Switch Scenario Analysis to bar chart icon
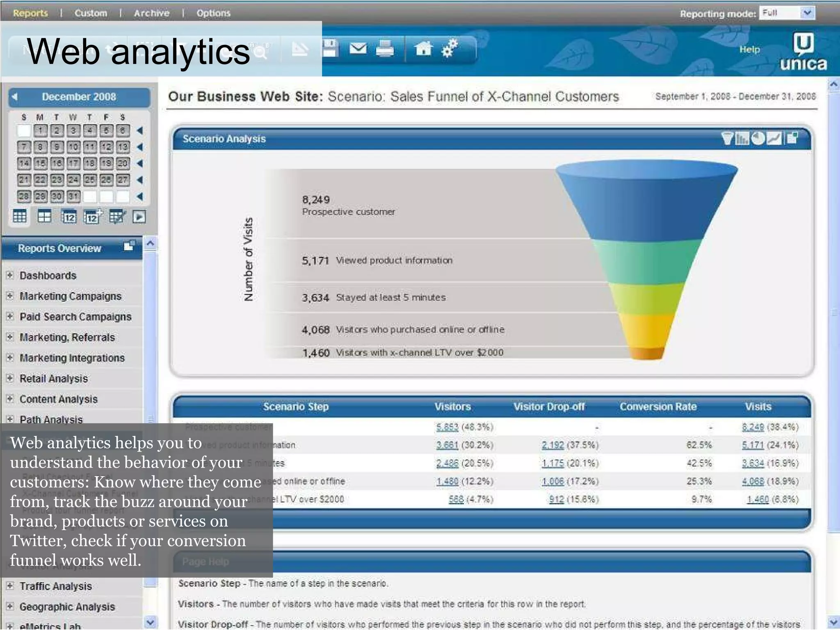Screen dimensions: 840x630 (x=742, y=139)
